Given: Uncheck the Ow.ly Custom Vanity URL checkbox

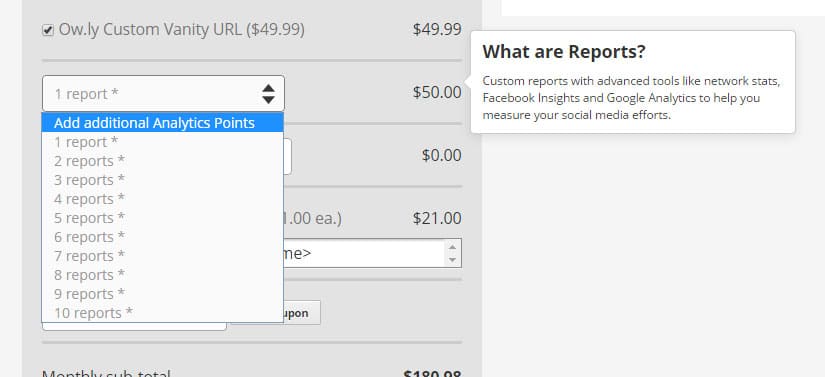Looking at the screenshot, I should pyautogui.click(x=48, y=31).
